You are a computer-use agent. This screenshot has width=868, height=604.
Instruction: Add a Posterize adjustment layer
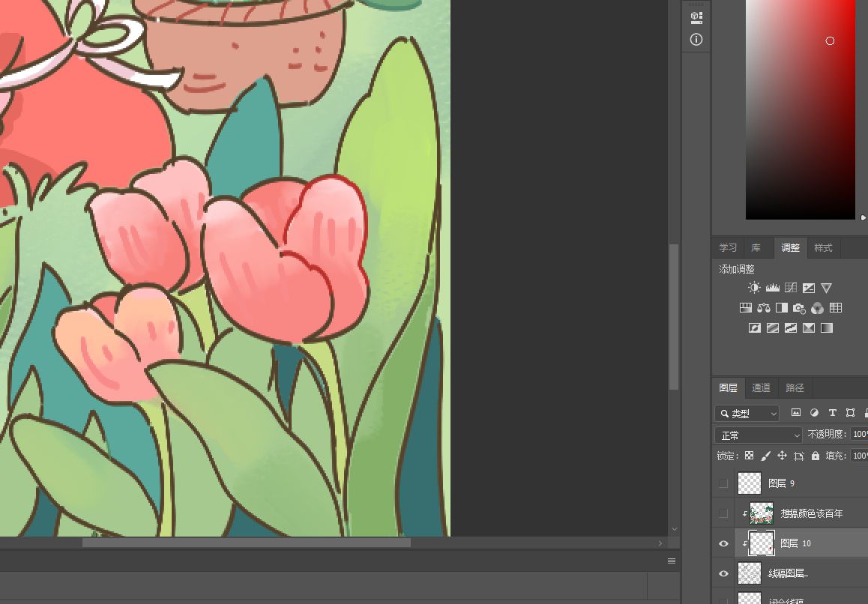[772, 327]
